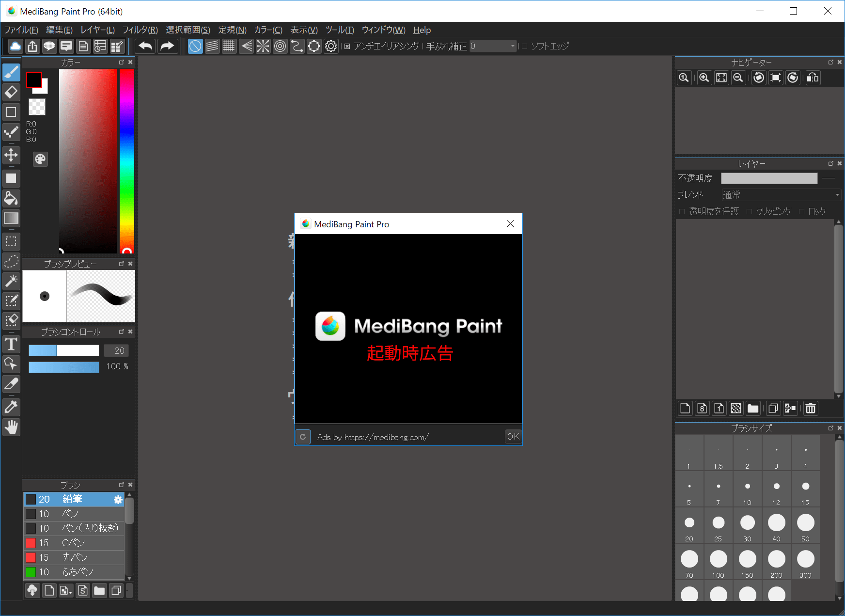Select the Fill bucket tool

[11, 198]
